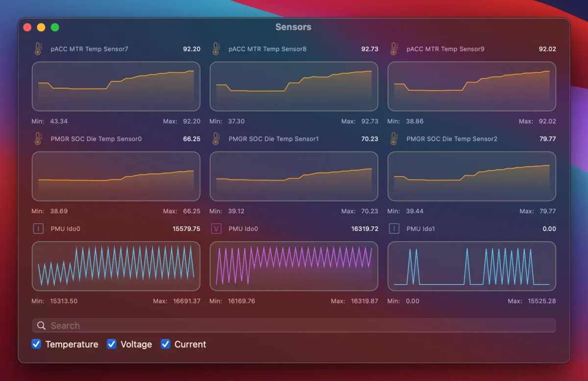Screen dimensions: 588x381
Task: Select the PMGR SOC Die Temp Sensor2 graph
Action: pos(472,176)
